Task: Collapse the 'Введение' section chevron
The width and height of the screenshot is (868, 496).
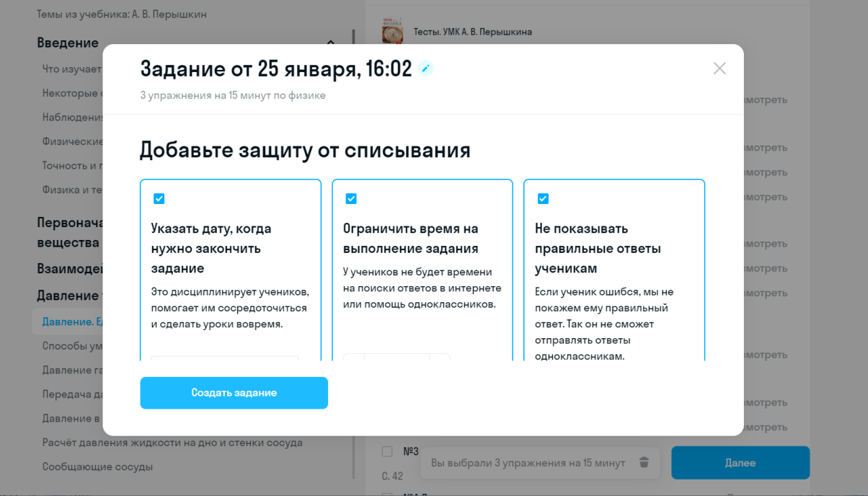Action: point(331,43)
